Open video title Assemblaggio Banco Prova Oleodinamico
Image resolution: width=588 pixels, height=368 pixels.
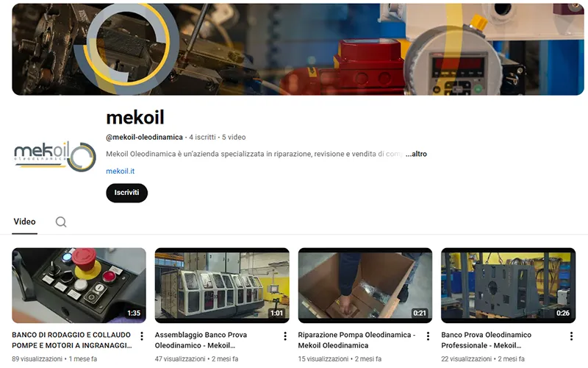[201, 340]
